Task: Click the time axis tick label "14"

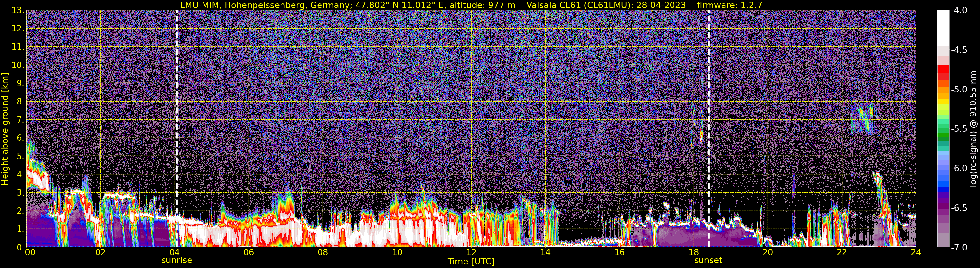Action: (x=545, y=252)
